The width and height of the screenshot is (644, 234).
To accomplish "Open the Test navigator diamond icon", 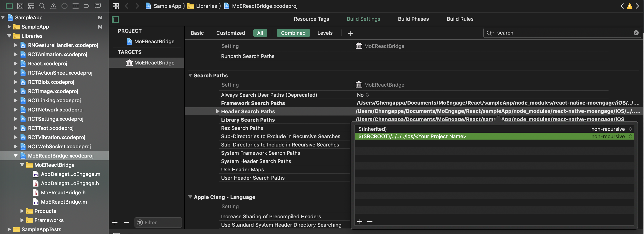I will click(x=64, y=6).
